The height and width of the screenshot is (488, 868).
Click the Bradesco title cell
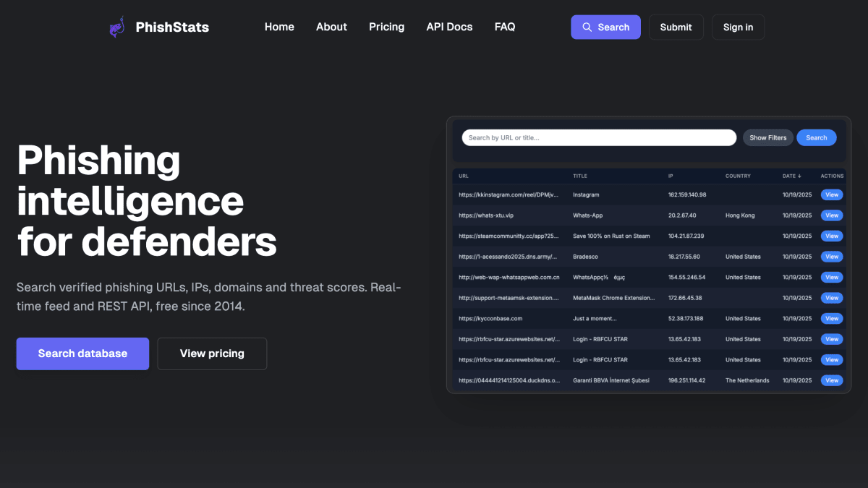tap(585, 257)
